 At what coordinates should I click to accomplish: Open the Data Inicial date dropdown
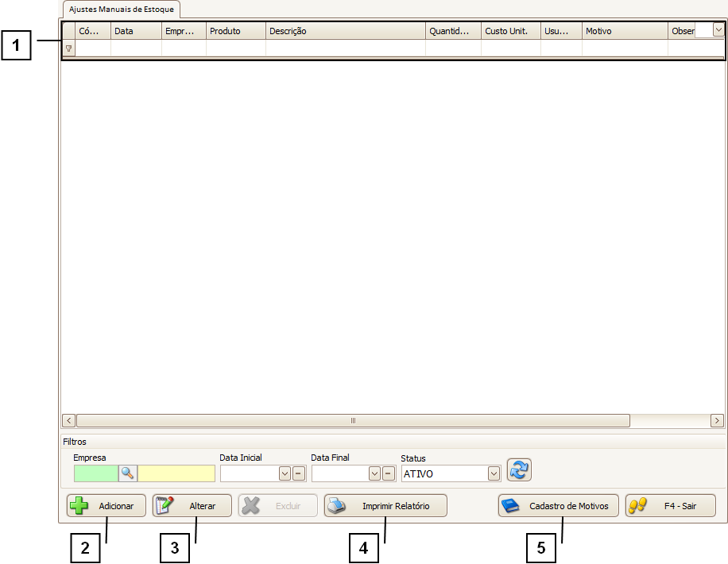[x=285, y=473]
